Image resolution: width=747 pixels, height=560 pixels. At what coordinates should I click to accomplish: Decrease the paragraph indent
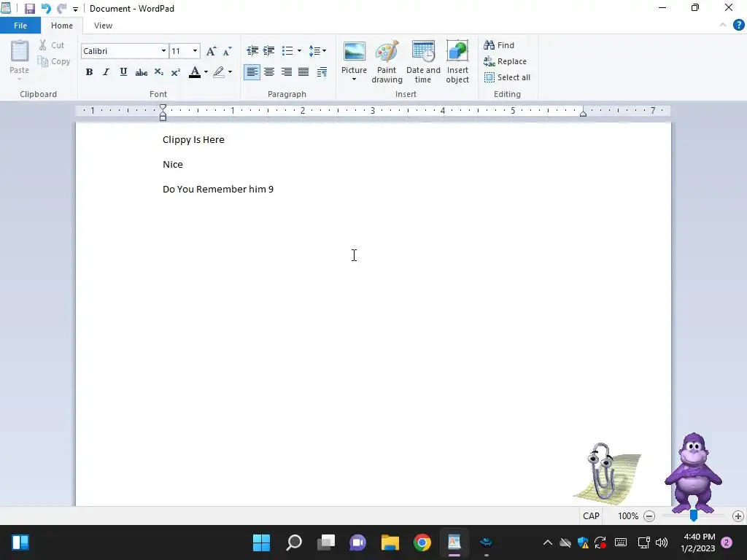252,50
